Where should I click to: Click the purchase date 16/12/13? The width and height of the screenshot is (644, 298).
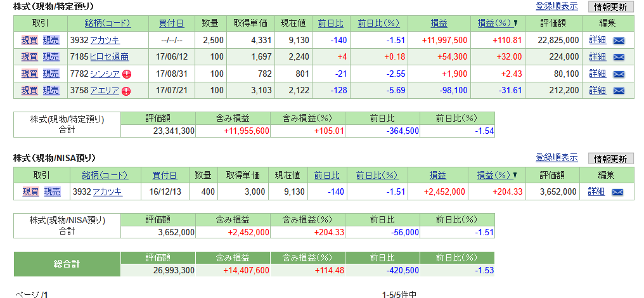pyautogui.click(x=165, y=191)
